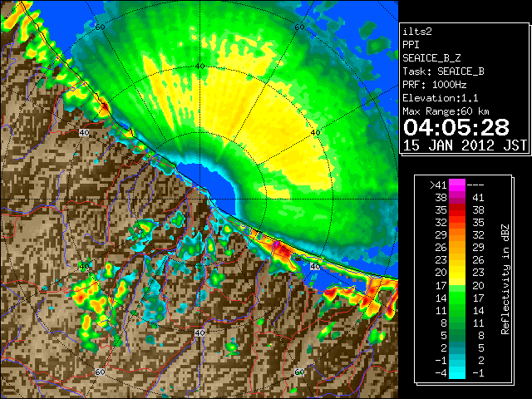Pick the magenta >41 dBZ legend swatch

point(457,185)
